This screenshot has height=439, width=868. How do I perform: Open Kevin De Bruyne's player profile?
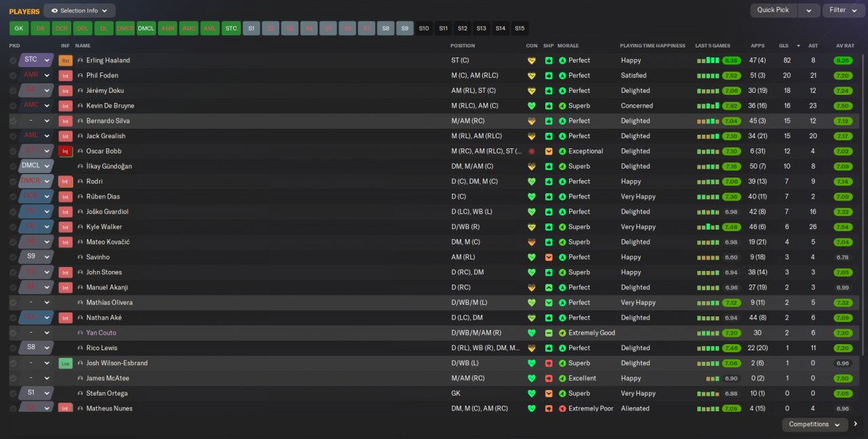click(x=110, y=106)
